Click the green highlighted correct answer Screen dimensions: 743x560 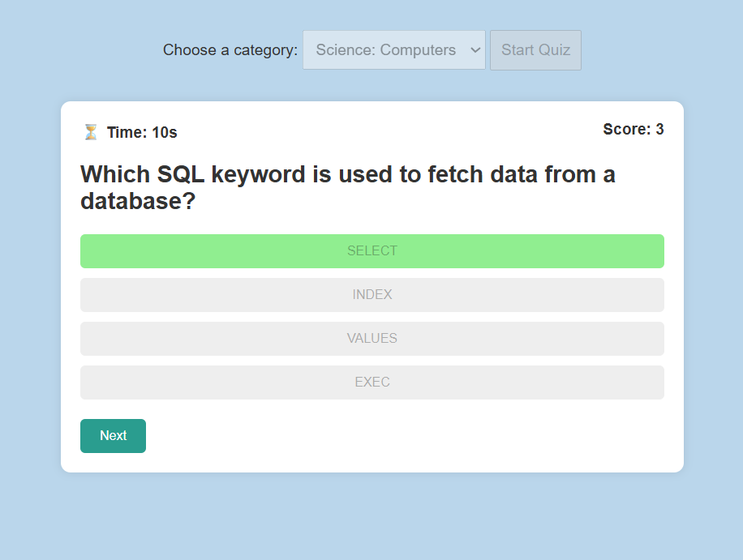tap(372, 251)
